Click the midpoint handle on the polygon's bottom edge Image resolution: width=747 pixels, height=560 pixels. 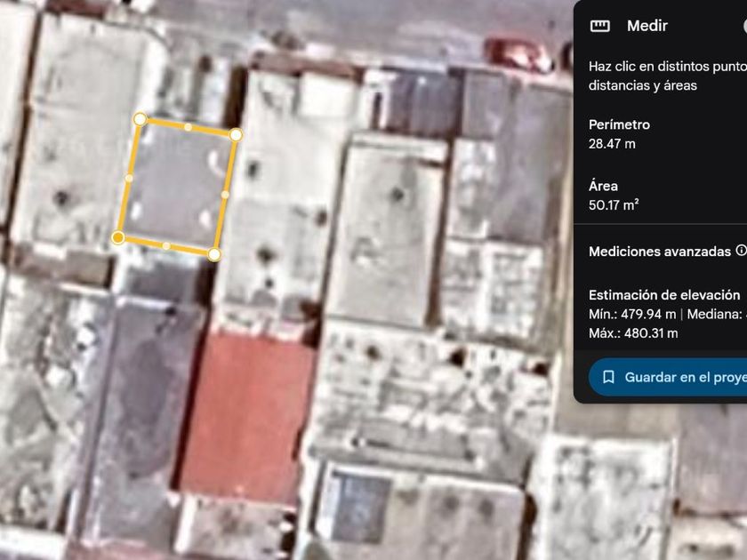click(x=166, y=245)
